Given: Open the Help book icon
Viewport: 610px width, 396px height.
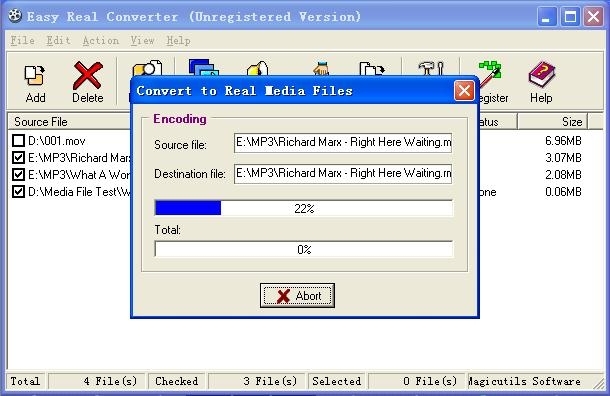Looking at the screenshot, I should (542, 74).
